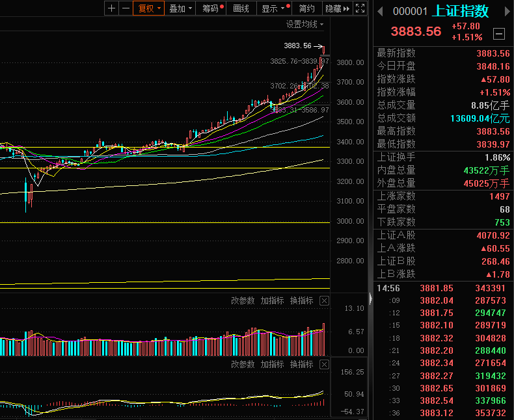Image resolution: width=514 pixels, height=420 pixels.
Task: Select the 下跌家数 753 row
Action: pyautogui.click(x=443, y=222)
